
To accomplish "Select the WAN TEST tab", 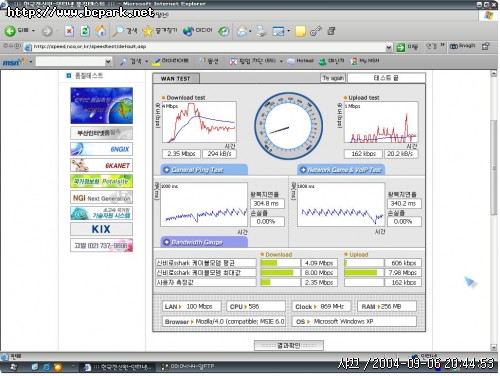I will pos(176,78).
